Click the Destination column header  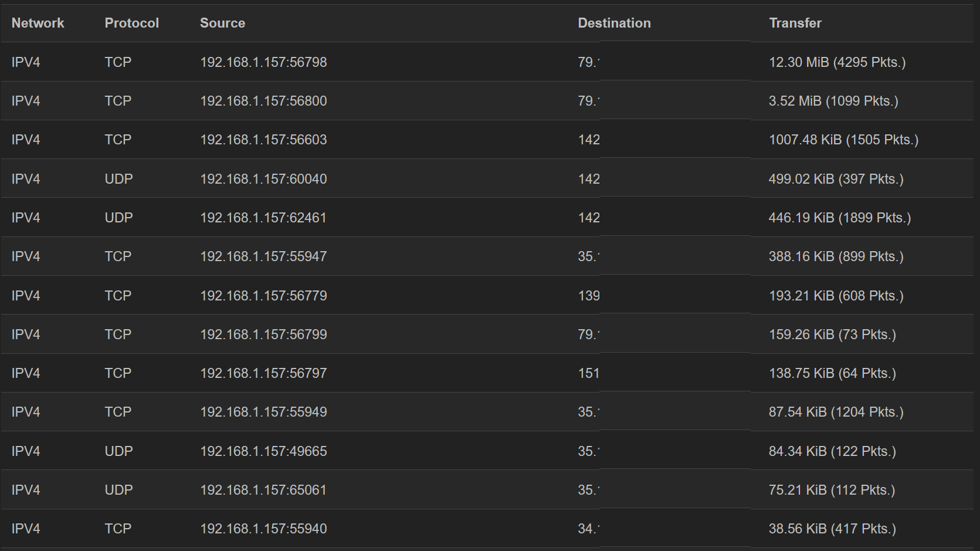pos(614,23)
